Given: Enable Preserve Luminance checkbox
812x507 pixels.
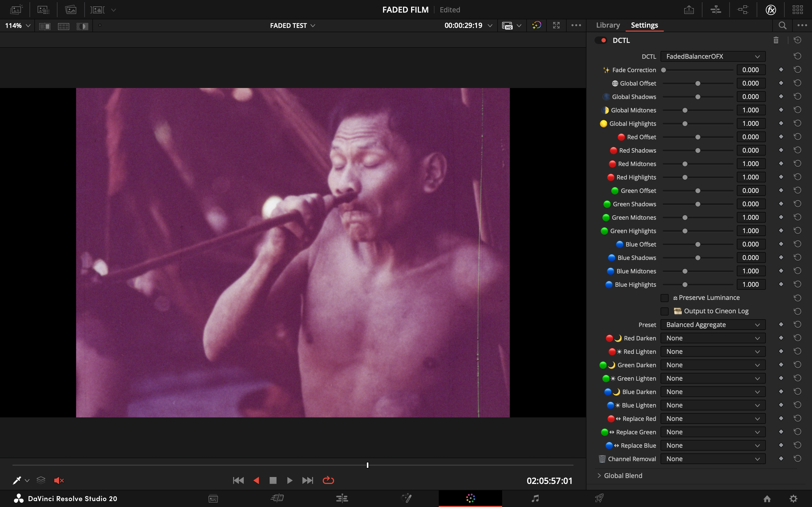Looking at the screenshot, I should [664, 298].
